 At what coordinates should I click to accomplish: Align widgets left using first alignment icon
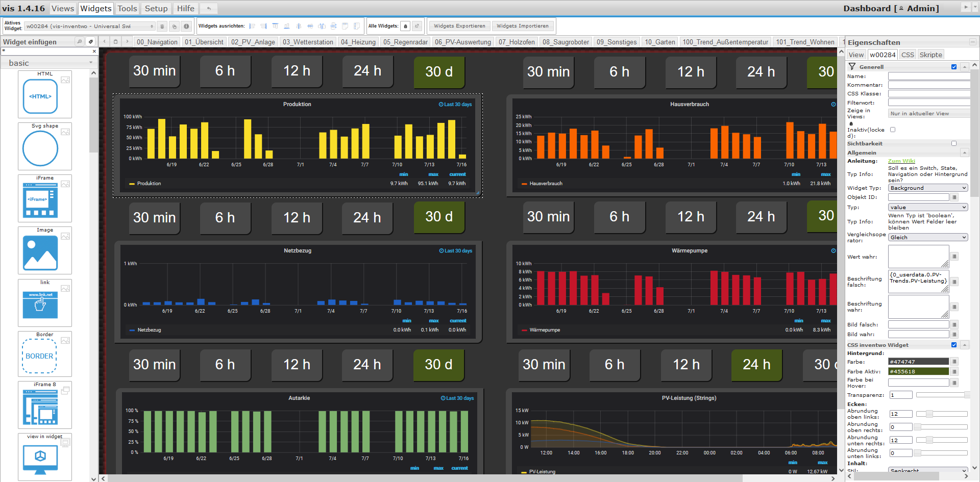252,26
